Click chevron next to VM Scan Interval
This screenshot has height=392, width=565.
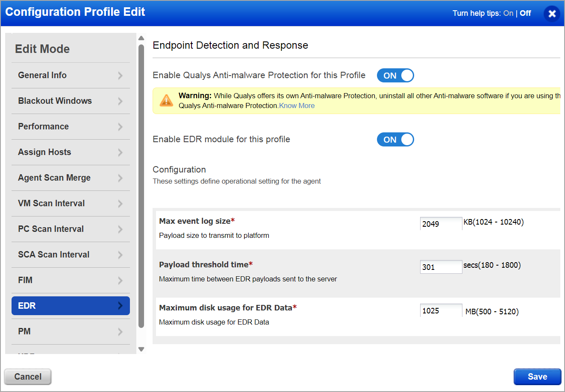pyautogui.click(x=120, y=204)
